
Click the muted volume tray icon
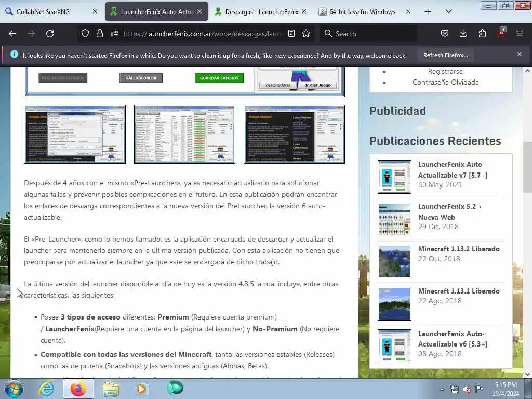point(467,390)
